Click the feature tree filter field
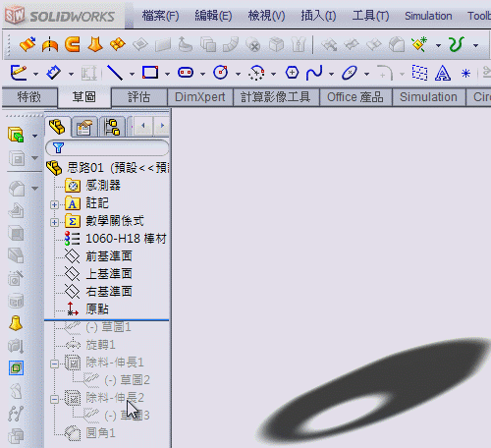This screenshot has height=448, width=491. tap(107, 148)
